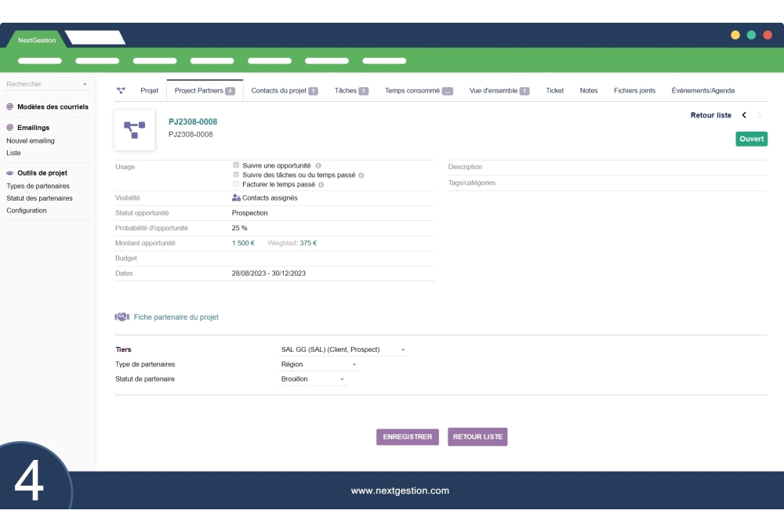Switch to the Contacts du projet tab

click(x=281, y=90)
